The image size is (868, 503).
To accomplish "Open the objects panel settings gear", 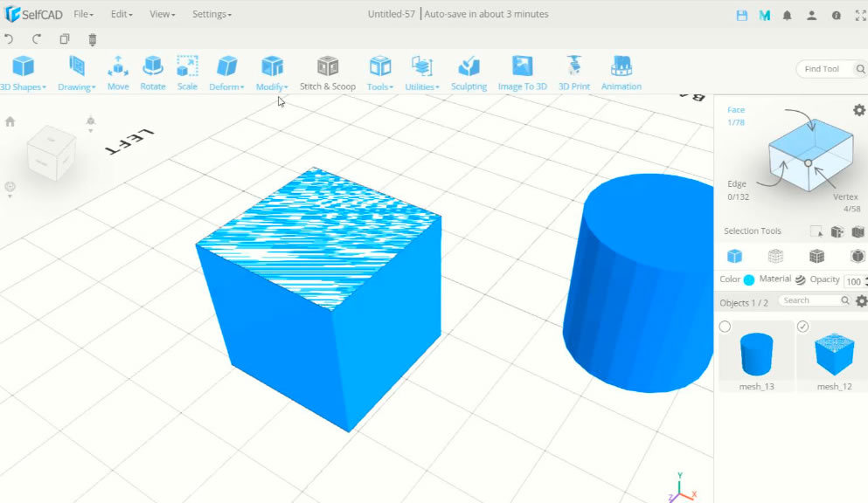I will pos(861,300).
